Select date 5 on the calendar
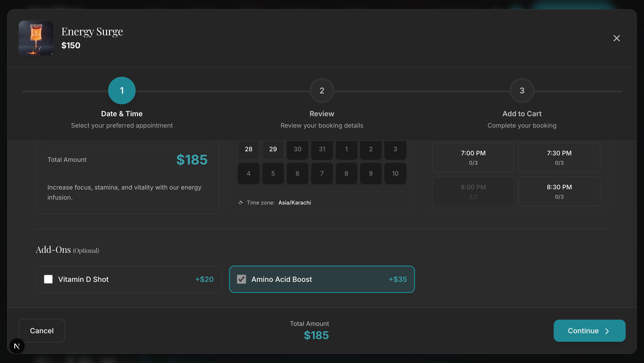This screenshot has height=363, width=644. (273, 173)
